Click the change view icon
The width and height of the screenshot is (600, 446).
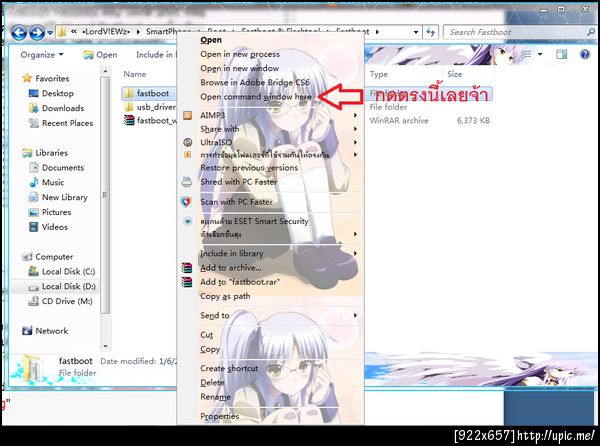[x=527, y=54]
